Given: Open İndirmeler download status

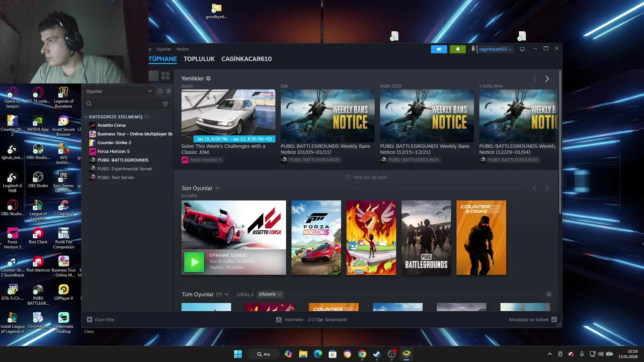Looking at the screenshot, I should (x=311, y=319).
